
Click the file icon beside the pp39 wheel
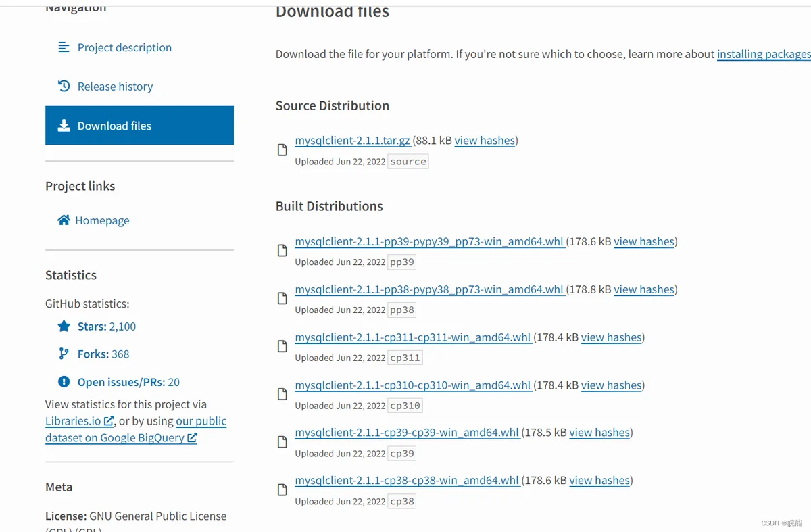pos(282,251)
